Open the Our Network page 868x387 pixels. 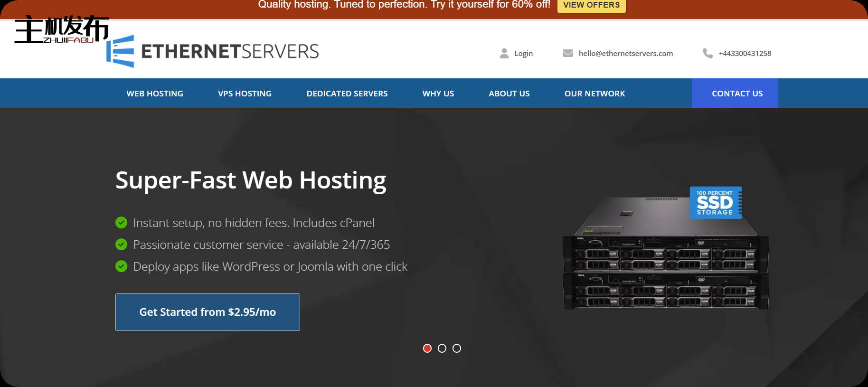coord(594,94)
